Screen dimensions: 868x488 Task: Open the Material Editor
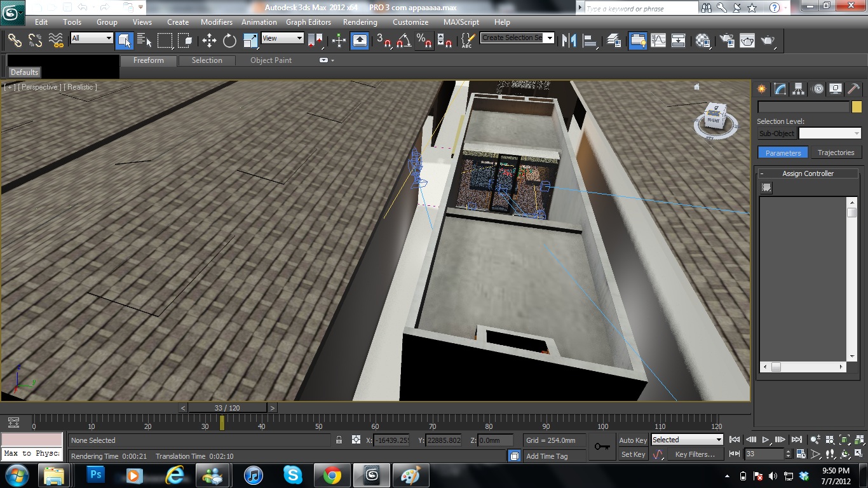pyautogui.click(x=702, y=41)
